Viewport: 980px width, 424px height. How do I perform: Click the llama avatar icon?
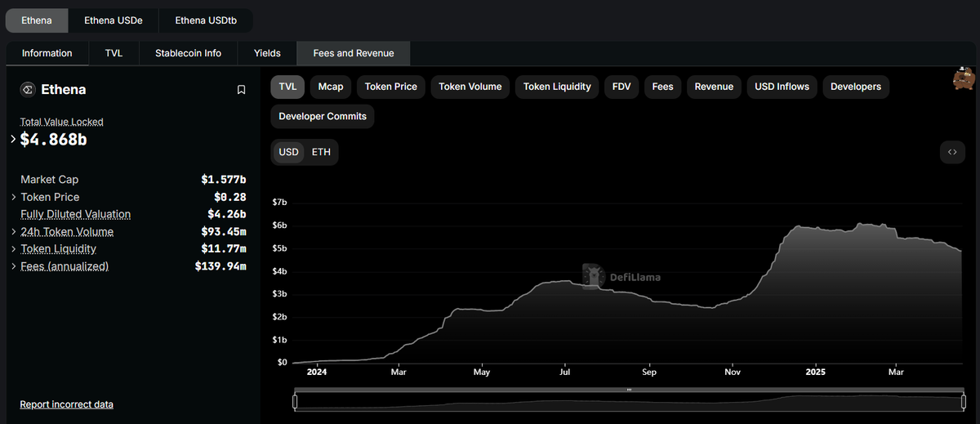[964, 78]
